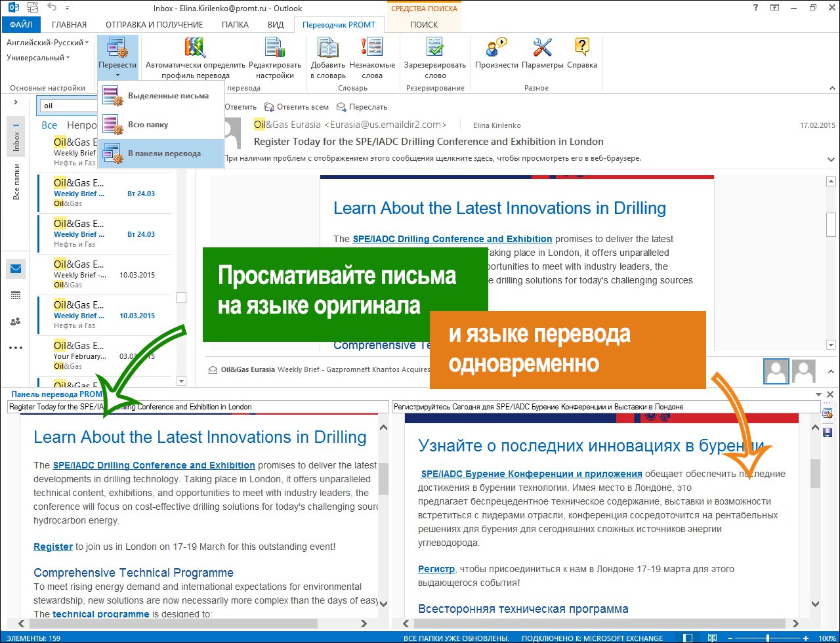Click the reading pane scrollbar down arrow

[x=831, y=344]
